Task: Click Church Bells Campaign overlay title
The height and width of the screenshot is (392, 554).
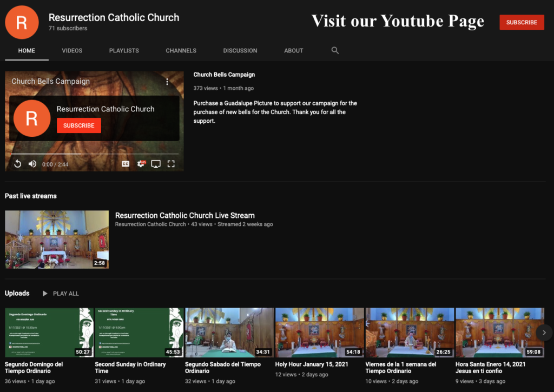Action: click(50, 81)
